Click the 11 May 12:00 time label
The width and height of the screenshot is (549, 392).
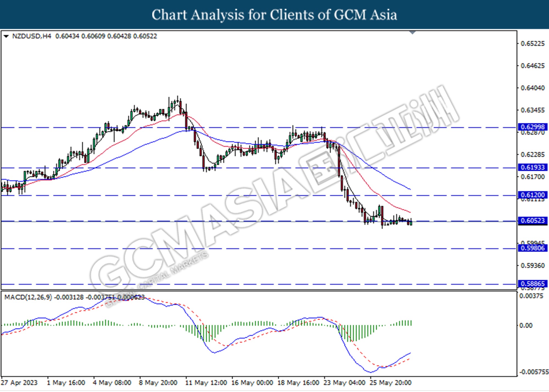[x=206, y=383]
